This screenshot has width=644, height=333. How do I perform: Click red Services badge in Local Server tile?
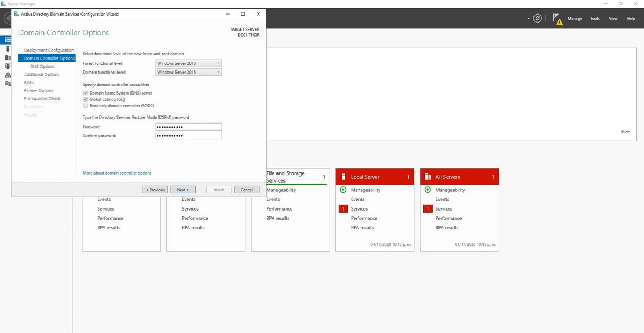[343, 209]
